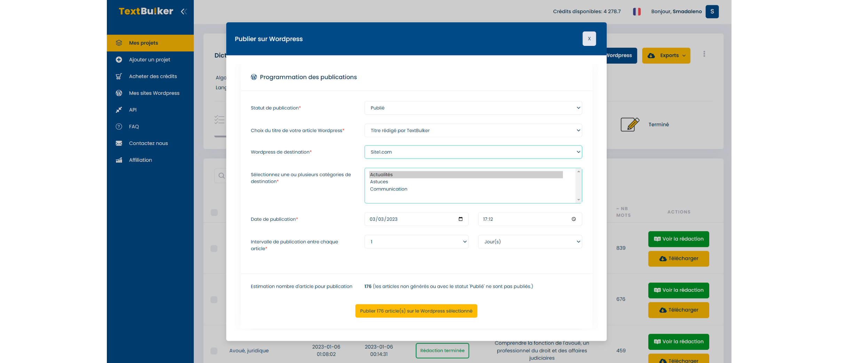Viewport: 868px width, 363px height.
Task: Click Publier 176 article(s) sur le Wordpress sélectionné
Action: (x=416, y=311)
